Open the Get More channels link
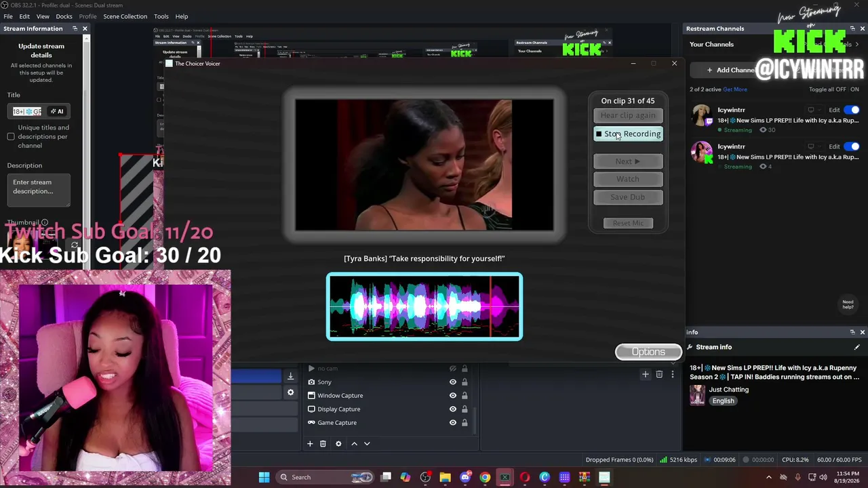This screenshot has height=488, width=868. (x=735, y=89)
